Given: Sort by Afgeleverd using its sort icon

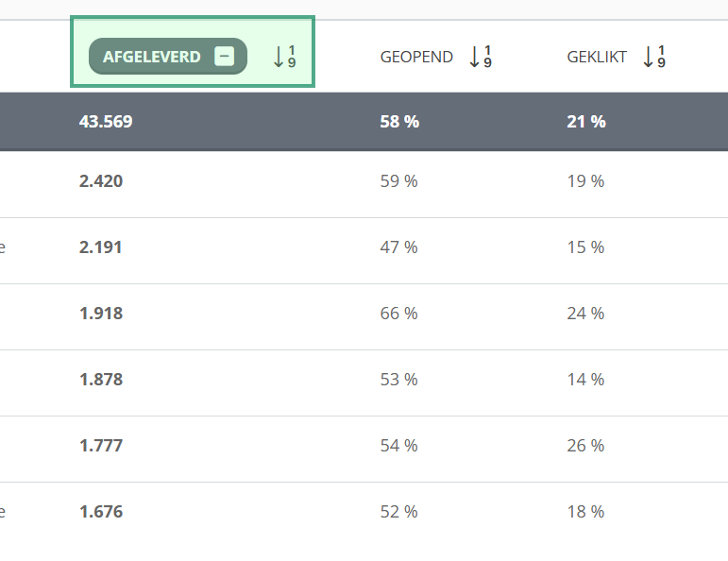Looking at the screenshot, I should tap(285, 57).
